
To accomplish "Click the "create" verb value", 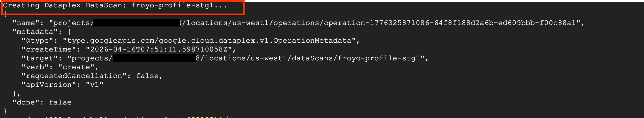I will tap(76, 67).
